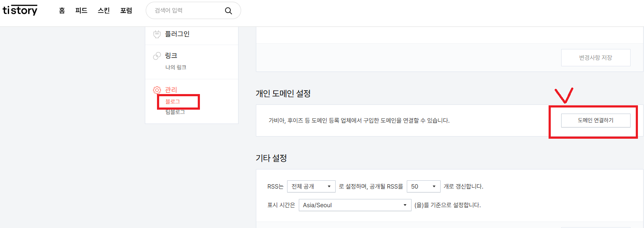Viewport: 644px width, 228px height.
Task: Open 링크 section in the sidebar
Action: pyautogui.click(x=171, y=55)
